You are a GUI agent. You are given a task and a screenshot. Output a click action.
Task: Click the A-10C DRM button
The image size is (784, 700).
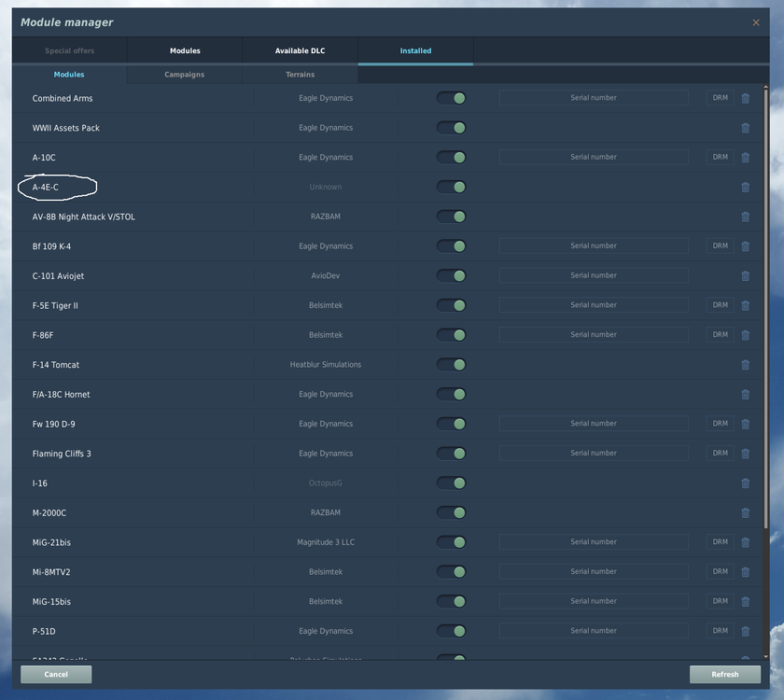coord(720,157)
